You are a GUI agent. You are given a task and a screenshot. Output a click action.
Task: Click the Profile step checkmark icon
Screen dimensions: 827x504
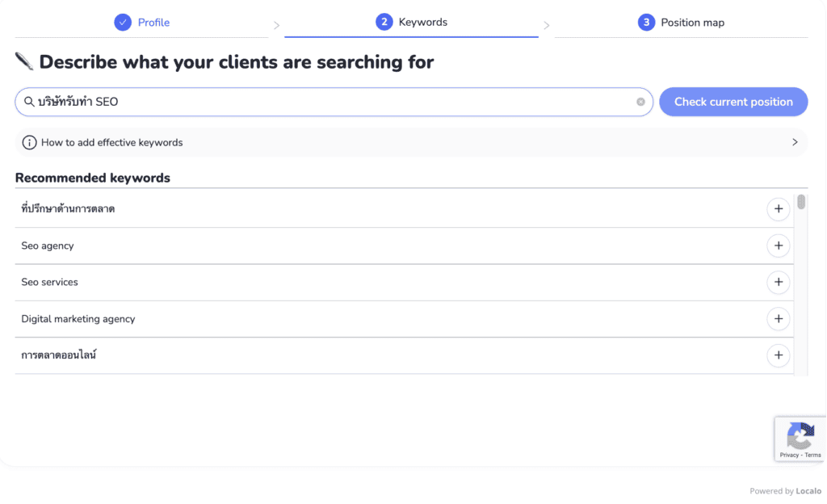pos(123,22)
